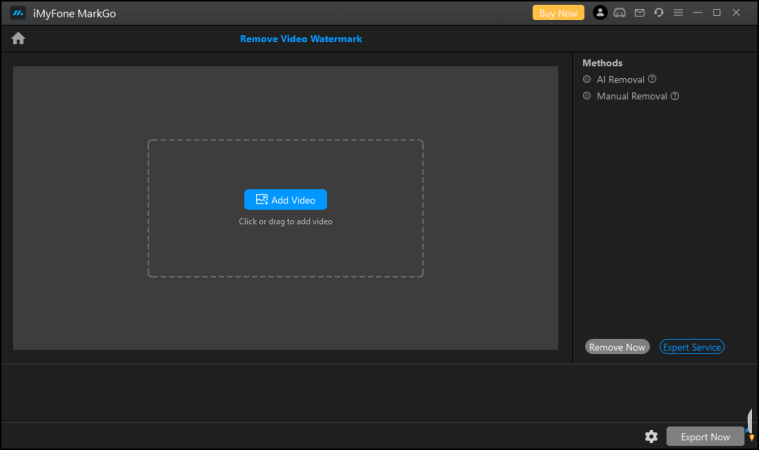759x450 pixels.
Task: Open the Discord community icon
Action: [620, 13]
